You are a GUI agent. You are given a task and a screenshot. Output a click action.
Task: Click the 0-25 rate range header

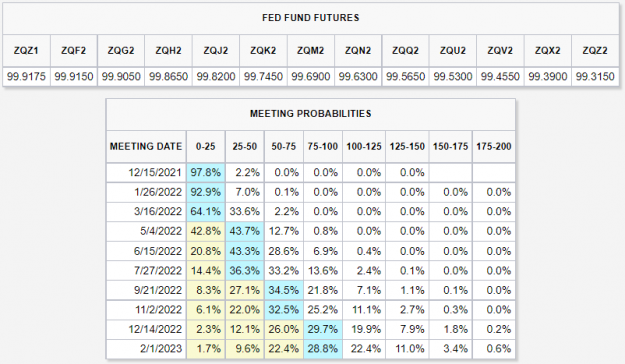point(205,146)
